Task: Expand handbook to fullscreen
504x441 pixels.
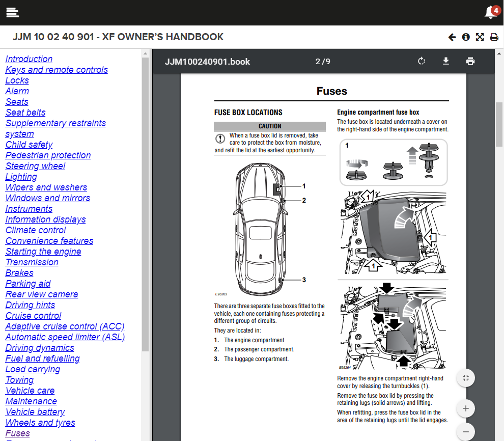Action: [x=480, y=37]
